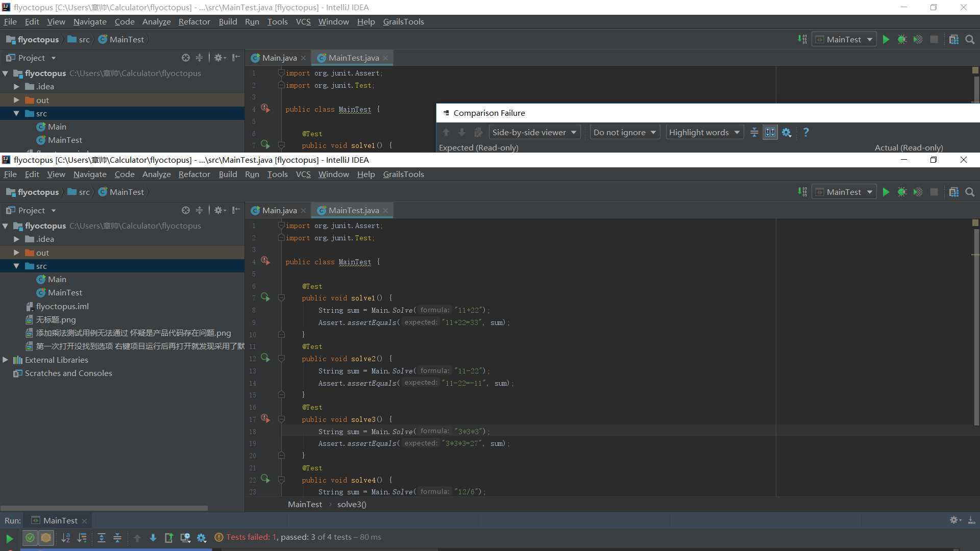Run MainTest with the green Run button in lower window
This screenshot has width=980, height=551.
click(x=886, y=192)
